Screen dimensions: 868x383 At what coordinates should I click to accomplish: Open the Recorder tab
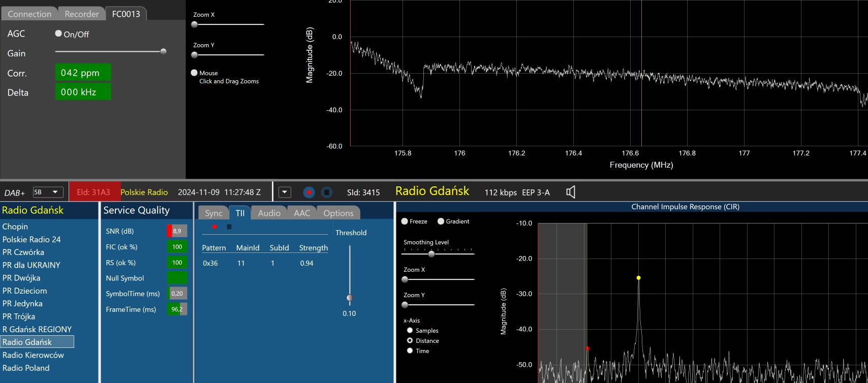tap(81, 14)
